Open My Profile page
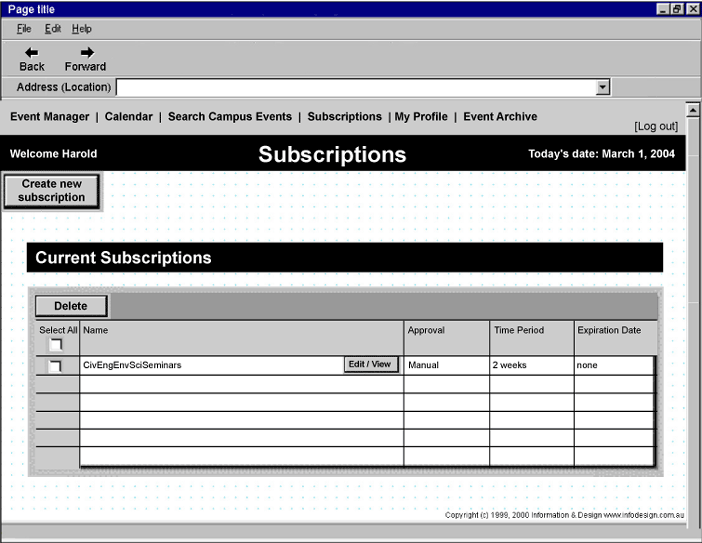Screen dimensions: 702x543 click(421, 116)
